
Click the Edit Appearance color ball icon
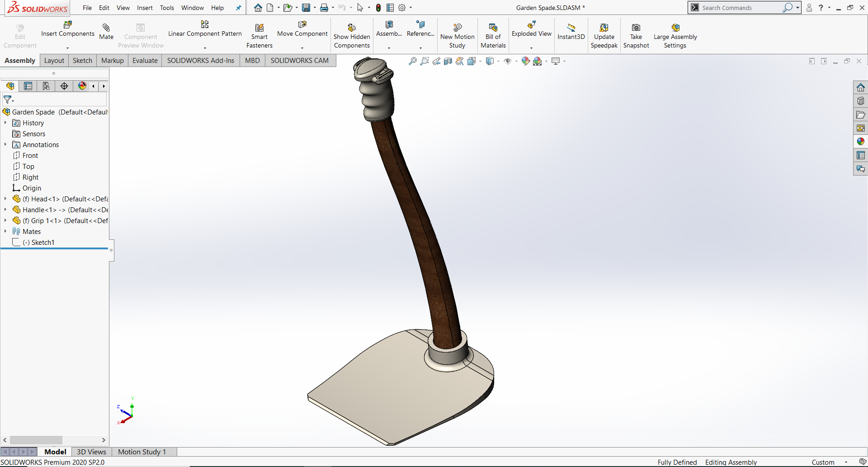[x=525, y=61]
